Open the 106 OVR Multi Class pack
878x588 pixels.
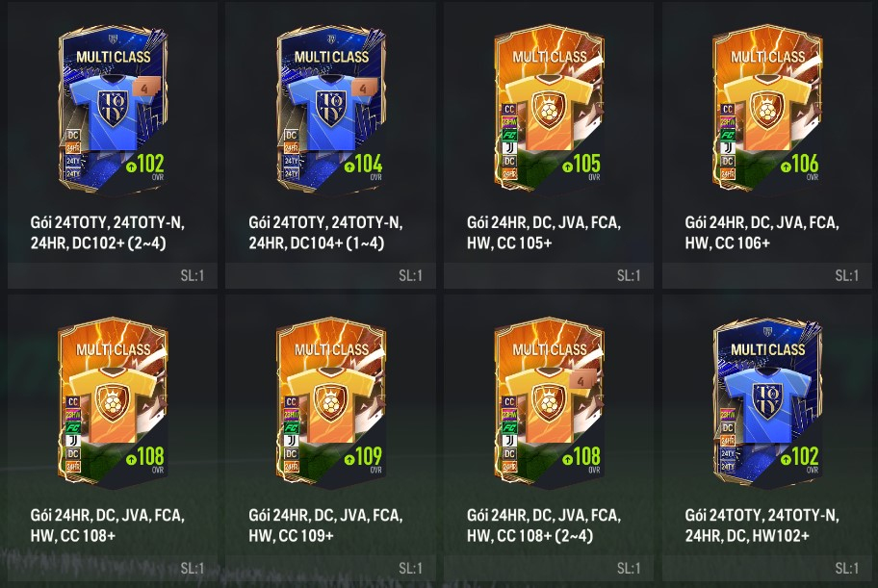767,108
